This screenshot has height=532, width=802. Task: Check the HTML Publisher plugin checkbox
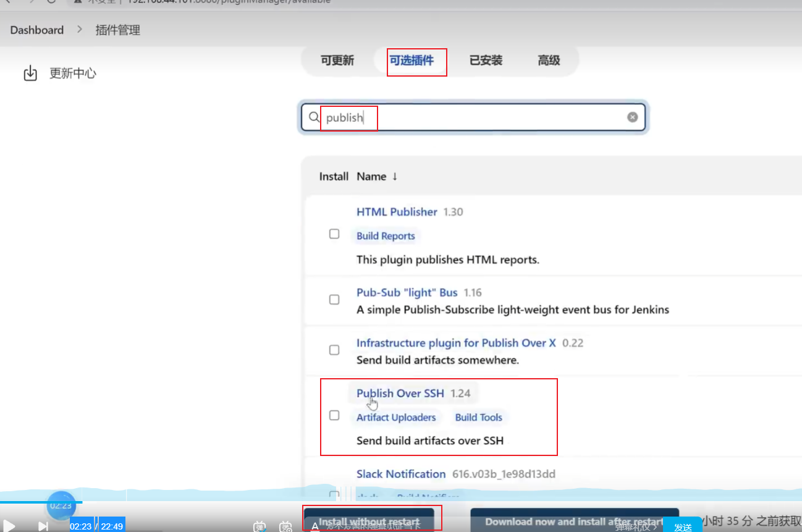coord(334,234)
